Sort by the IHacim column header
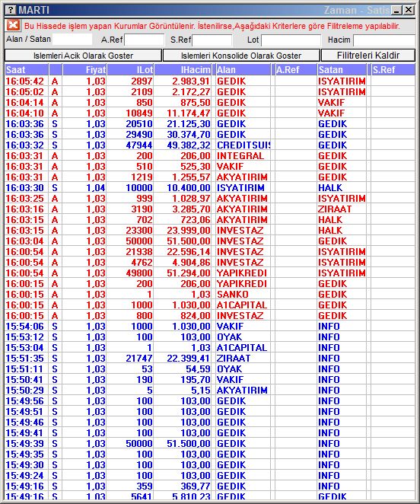Image resolution: width=420 pixels, height=504 pixels. [183, 70]
